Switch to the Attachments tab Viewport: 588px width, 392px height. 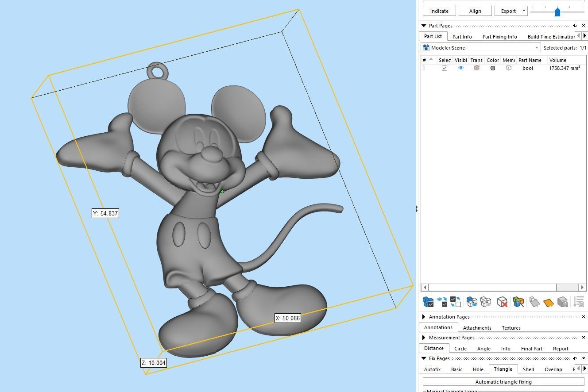(477, 328)
